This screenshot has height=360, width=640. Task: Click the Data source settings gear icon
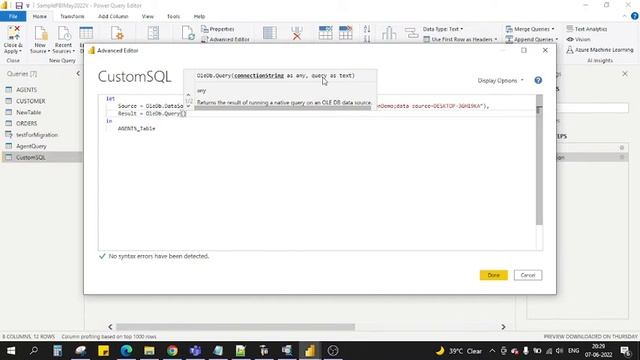point(117,33)
